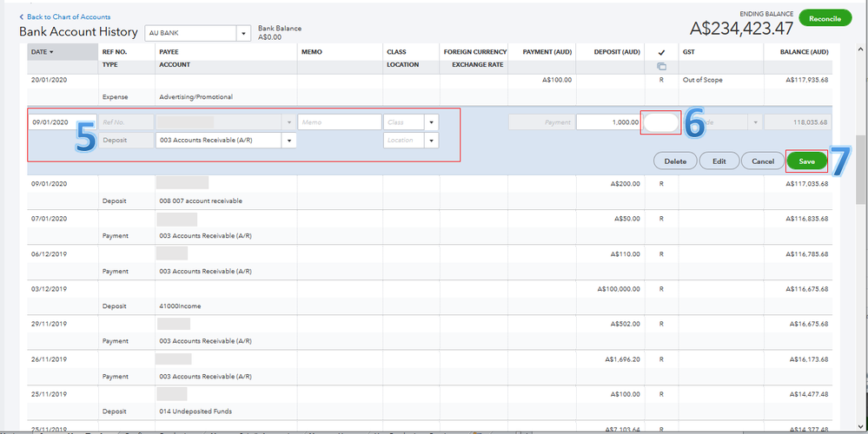Click the vertical scrollbar thumb

tap(861, 170)
